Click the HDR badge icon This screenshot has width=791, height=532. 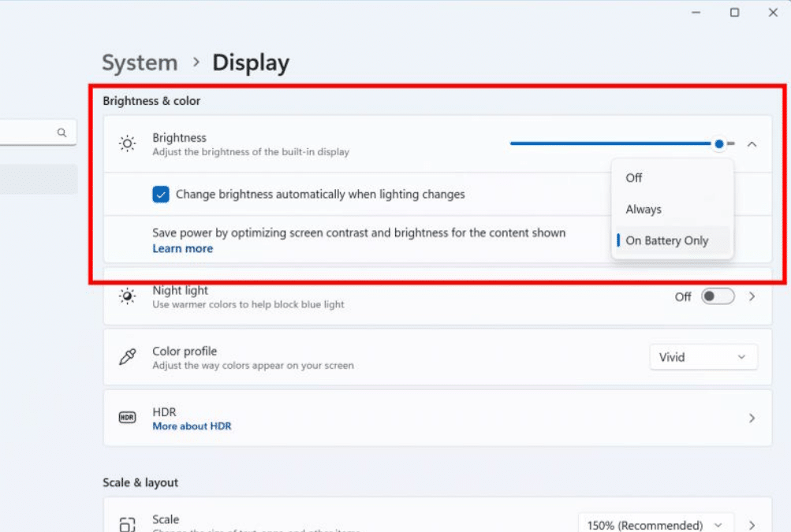[127, 418]
